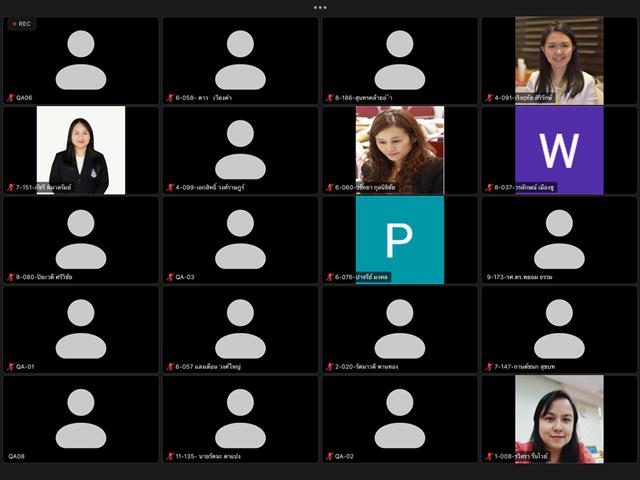640x480 pixels.
Task: Select the purple W avatar tile
Action: pos(559,150)
